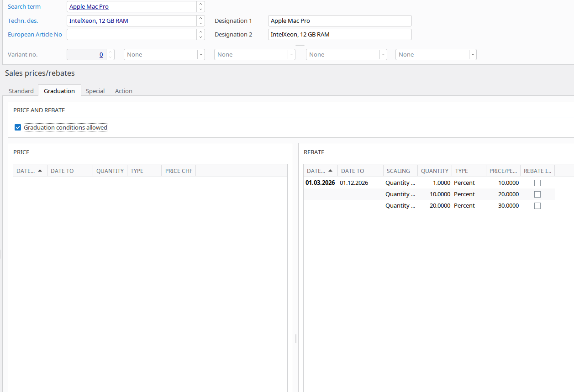Select the Action tab

(x=123, y=91)
